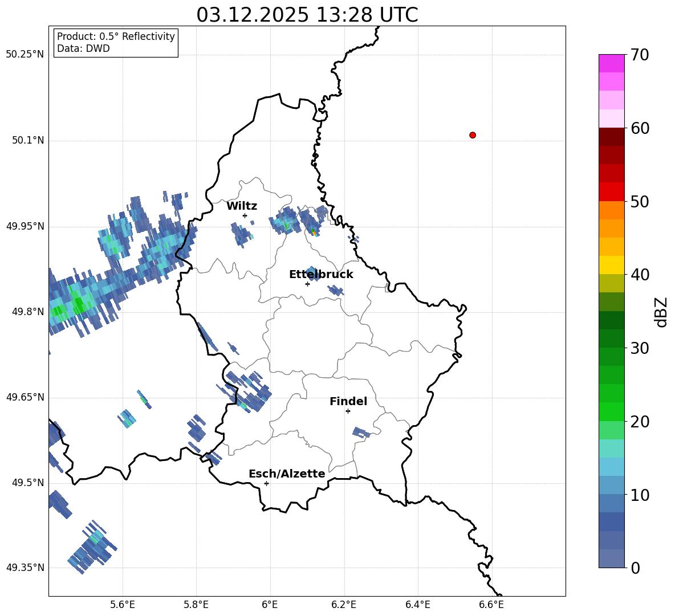Click the colorbar tick label 10

[x=640, y=495]
